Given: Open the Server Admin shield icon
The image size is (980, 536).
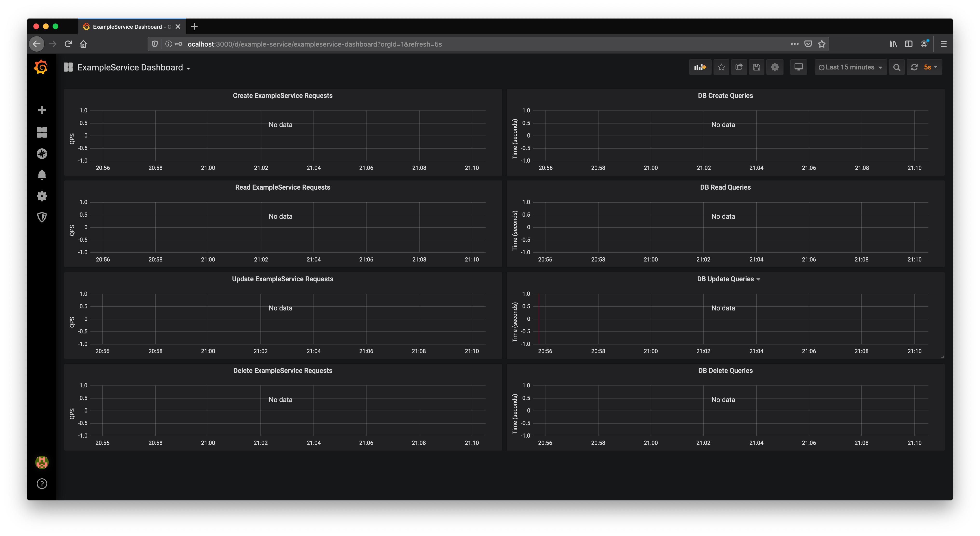Looking at the screenshot, I should pyautogui.click(x=42, y=217).
